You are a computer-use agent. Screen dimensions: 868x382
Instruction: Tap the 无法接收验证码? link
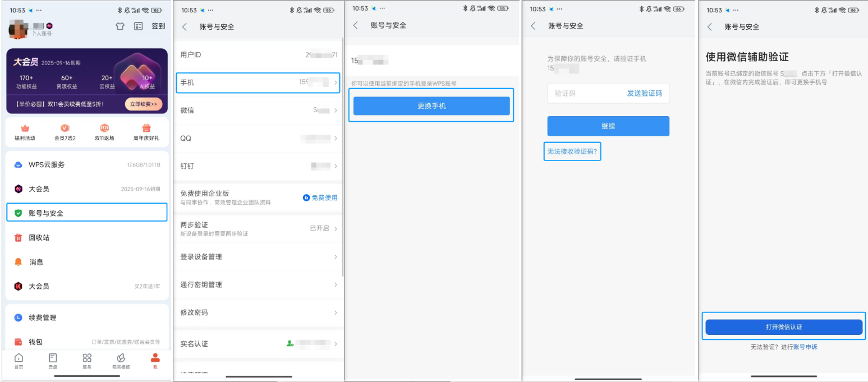(x=572, y=151)
